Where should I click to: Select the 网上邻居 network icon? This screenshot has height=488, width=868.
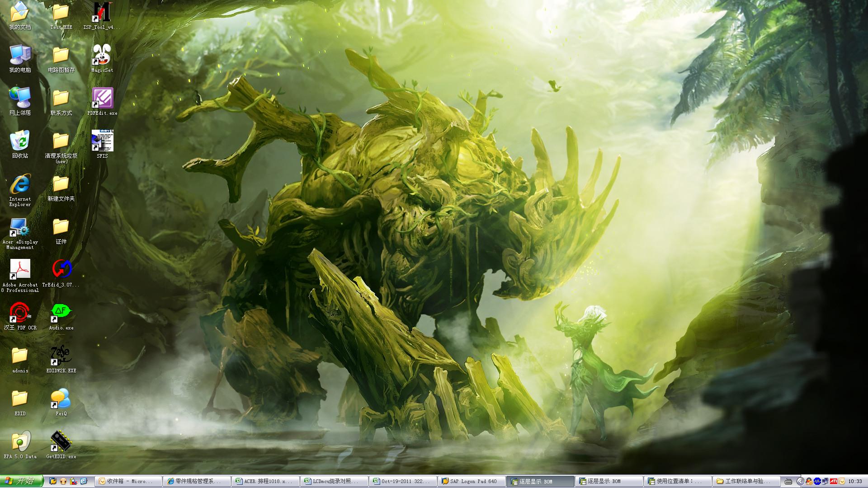pos(20,102)
